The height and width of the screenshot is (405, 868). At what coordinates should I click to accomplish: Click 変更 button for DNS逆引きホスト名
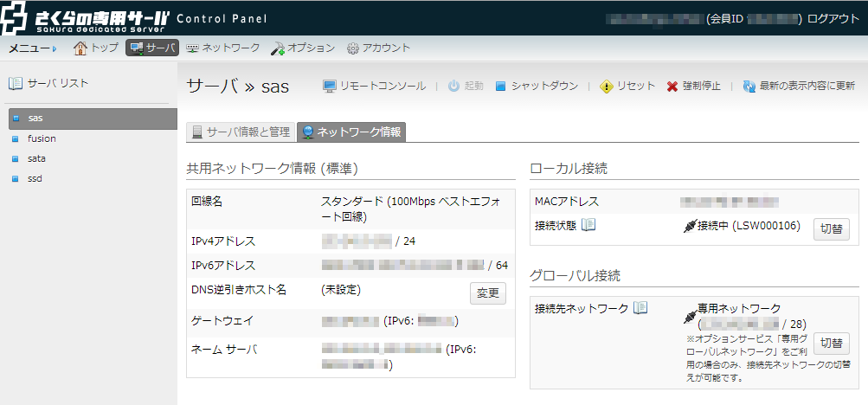click(487, 293)
